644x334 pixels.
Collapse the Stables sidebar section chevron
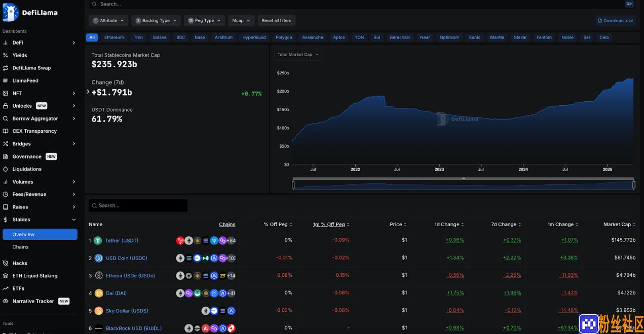click(74, 220)
